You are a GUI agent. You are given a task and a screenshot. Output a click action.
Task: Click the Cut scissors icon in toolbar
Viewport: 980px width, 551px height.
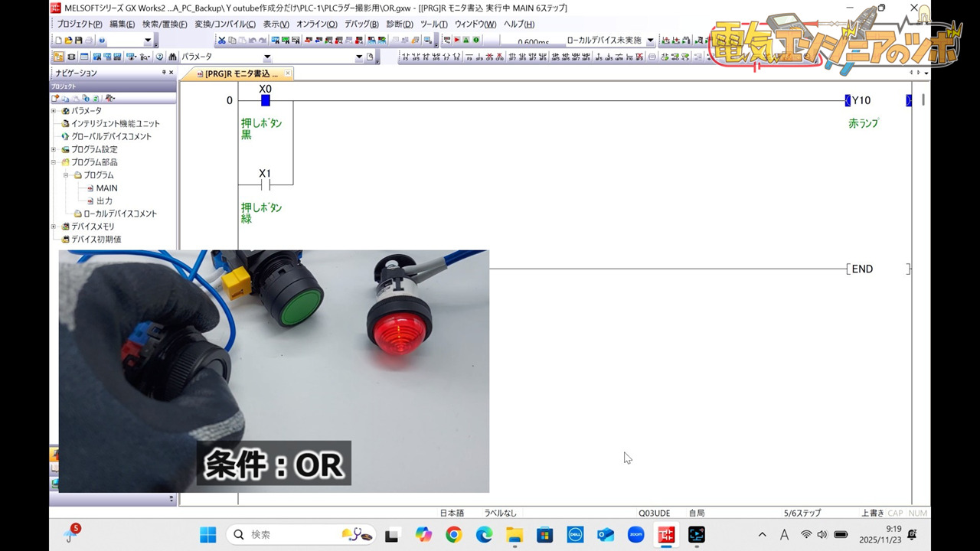coord(222,41)
